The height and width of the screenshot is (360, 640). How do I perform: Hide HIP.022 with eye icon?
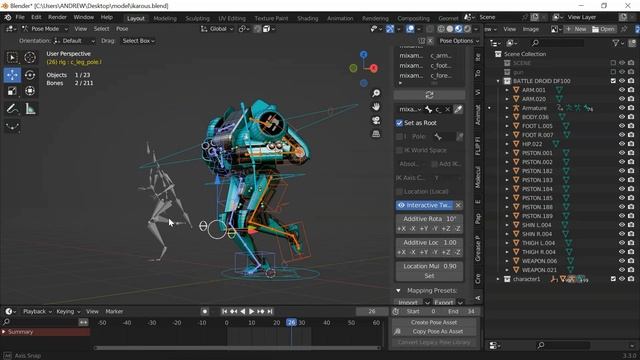tap(622, 144)
